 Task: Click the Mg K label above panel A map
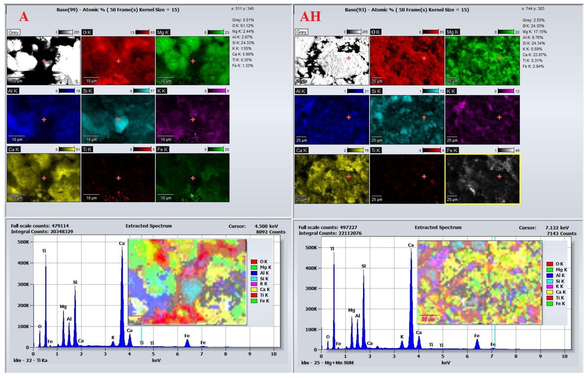[163, 32]
